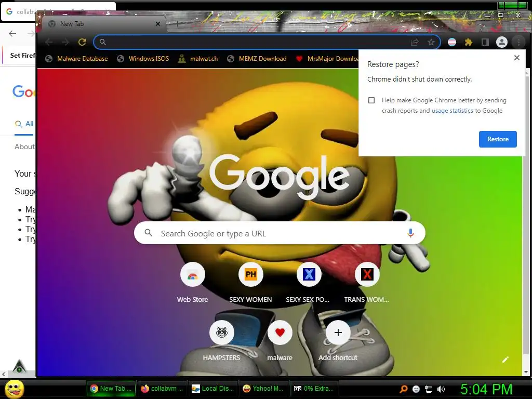Open malwat.ch bookmark
Viewport: 532px width, 399px height.
tap(198, 59)
